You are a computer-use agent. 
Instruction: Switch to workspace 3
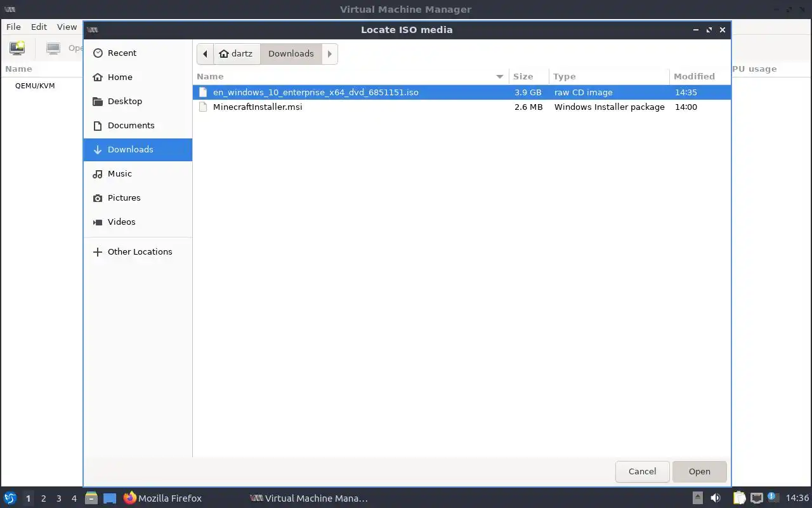click(58, 498)
